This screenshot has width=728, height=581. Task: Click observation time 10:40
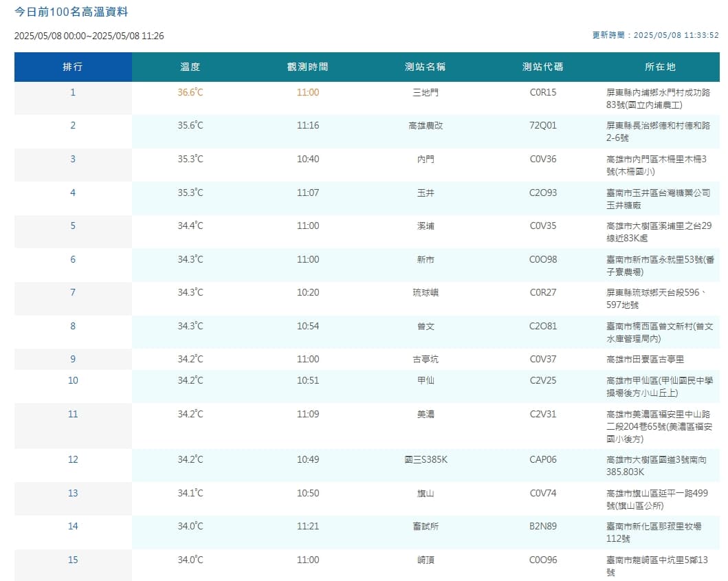(308, 160)
